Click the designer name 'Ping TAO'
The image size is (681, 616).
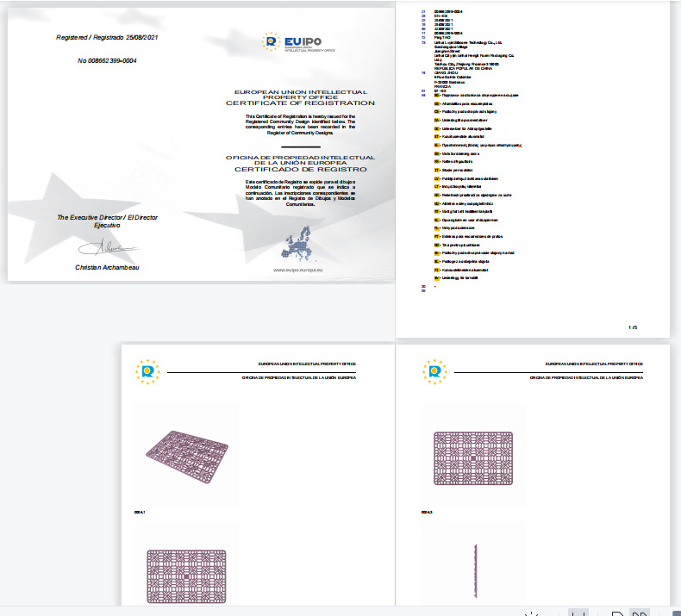[x=442, y=38]
